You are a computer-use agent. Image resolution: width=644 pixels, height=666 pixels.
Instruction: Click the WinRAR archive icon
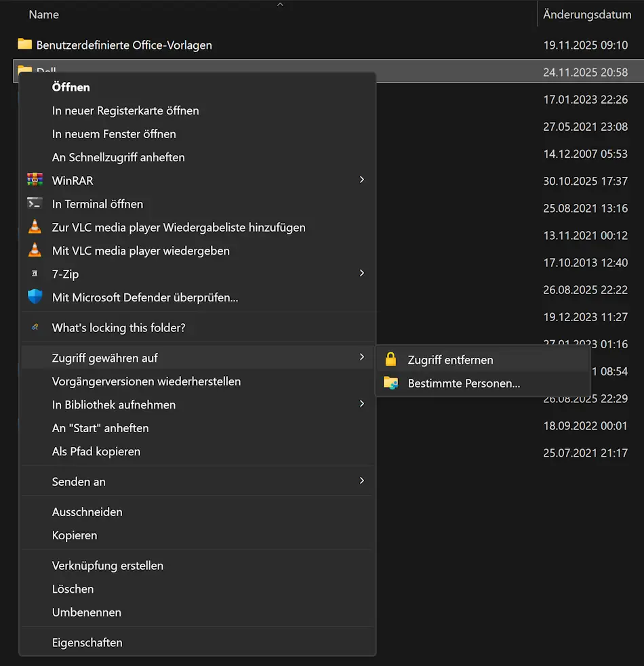pos(35,180)
